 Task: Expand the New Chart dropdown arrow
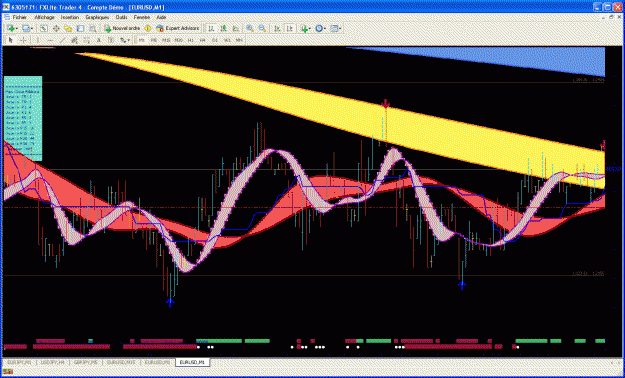tap(17, 29)
